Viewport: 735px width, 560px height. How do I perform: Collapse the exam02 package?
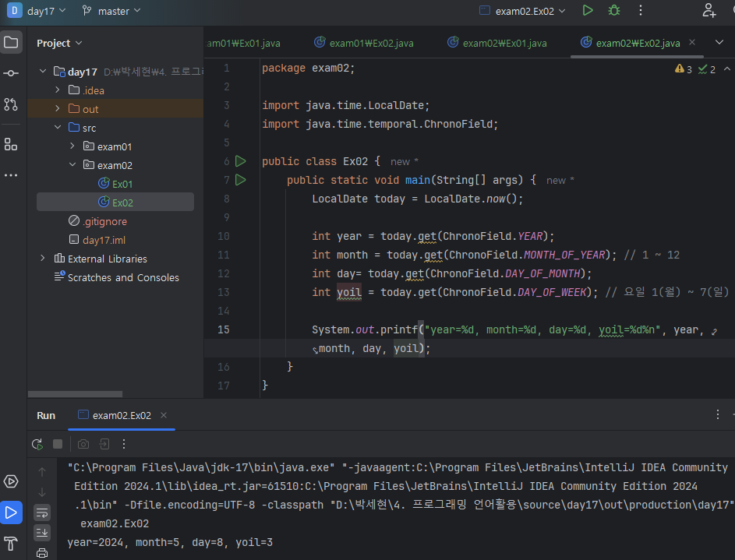(x=72, y=165)
